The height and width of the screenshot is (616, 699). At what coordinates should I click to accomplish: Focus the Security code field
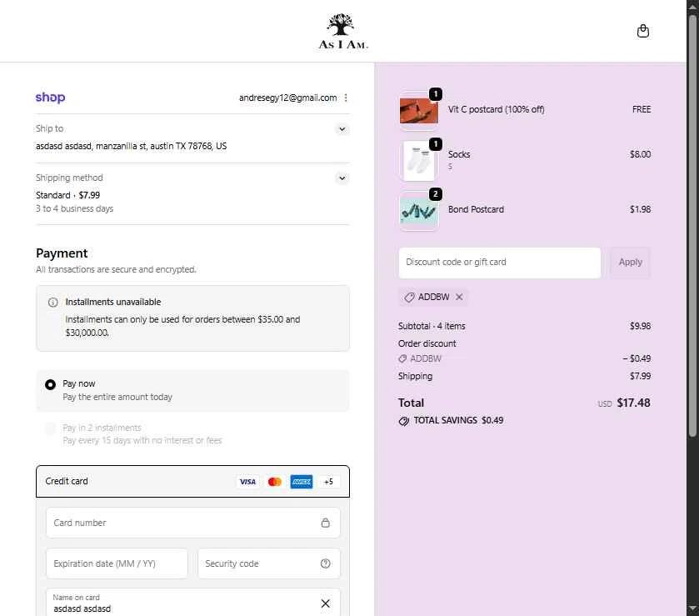(x=269, y=563)
